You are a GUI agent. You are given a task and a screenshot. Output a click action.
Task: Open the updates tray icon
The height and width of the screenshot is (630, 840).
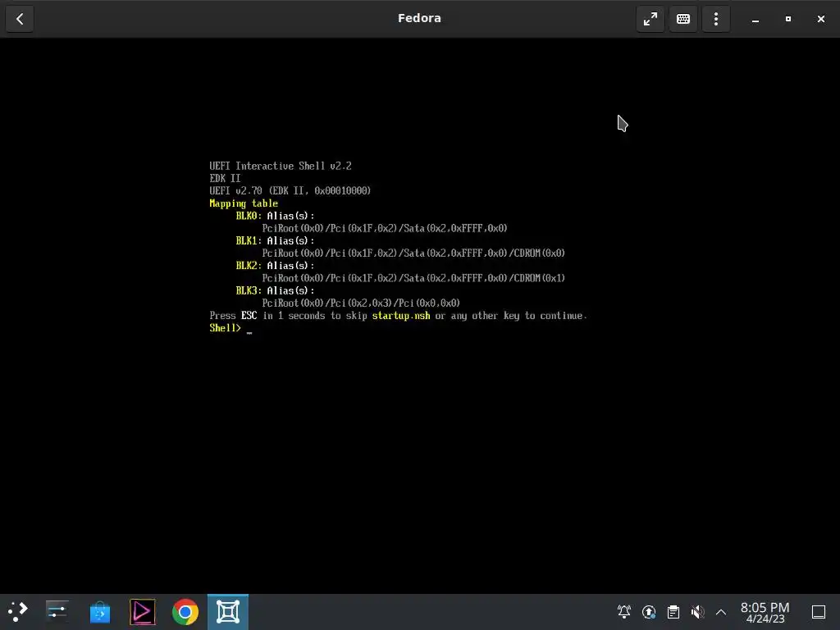point(649,611)
